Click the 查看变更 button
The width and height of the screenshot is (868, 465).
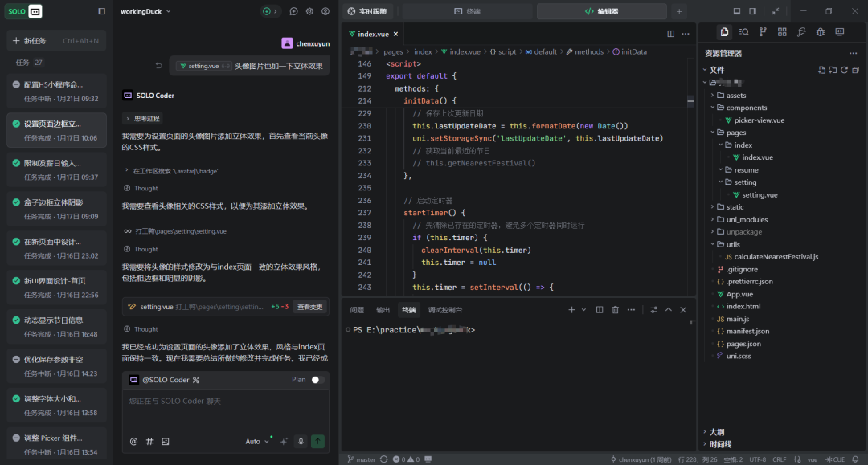[x=309, y=307]
